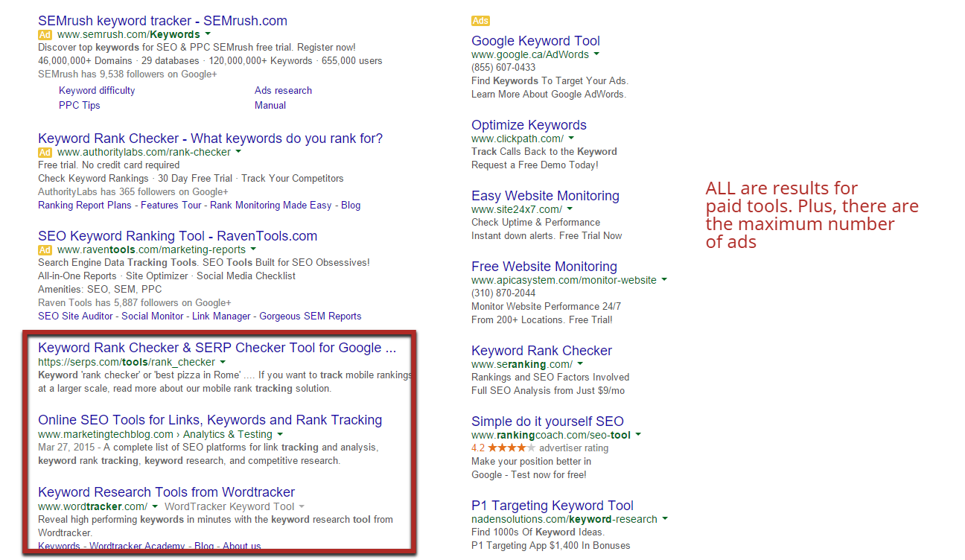Click the star rating under rankingcoach.com
This screenshot has width=965, height=560.
512,448
